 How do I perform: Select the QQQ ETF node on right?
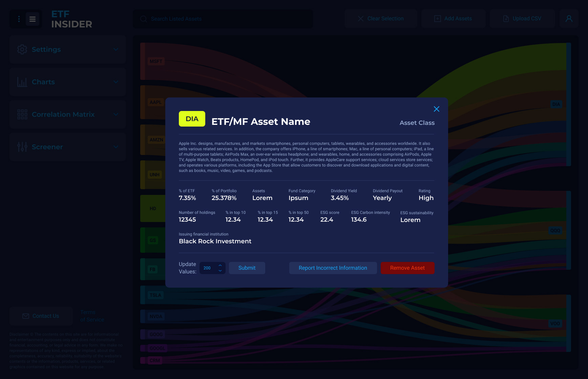point(555,230)
